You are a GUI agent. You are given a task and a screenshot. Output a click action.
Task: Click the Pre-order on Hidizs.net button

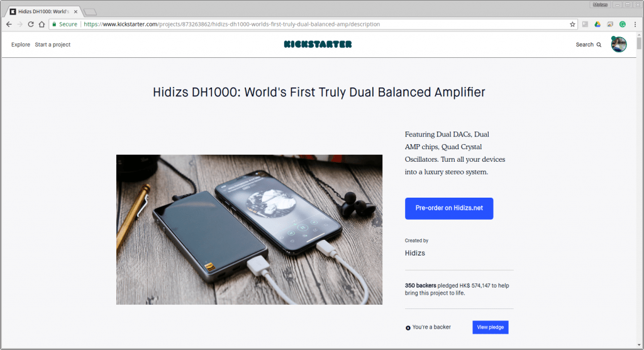(x=449, y=208)
